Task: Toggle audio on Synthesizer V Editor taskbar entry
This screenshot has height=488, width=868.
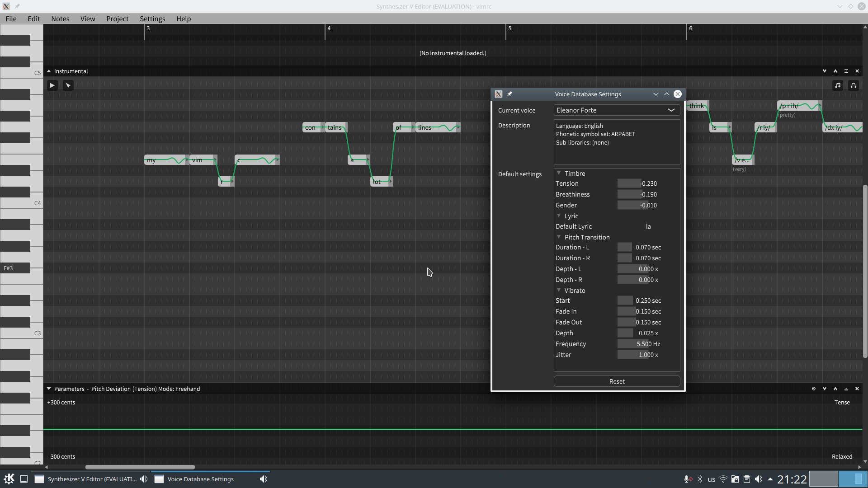Action: pyautogui.click(x=144, y=479)
